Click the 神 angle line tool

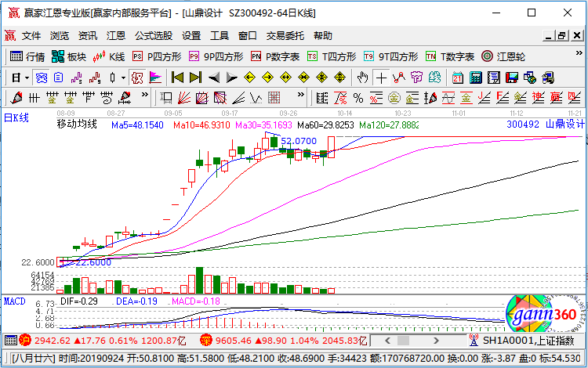[538, 98]
